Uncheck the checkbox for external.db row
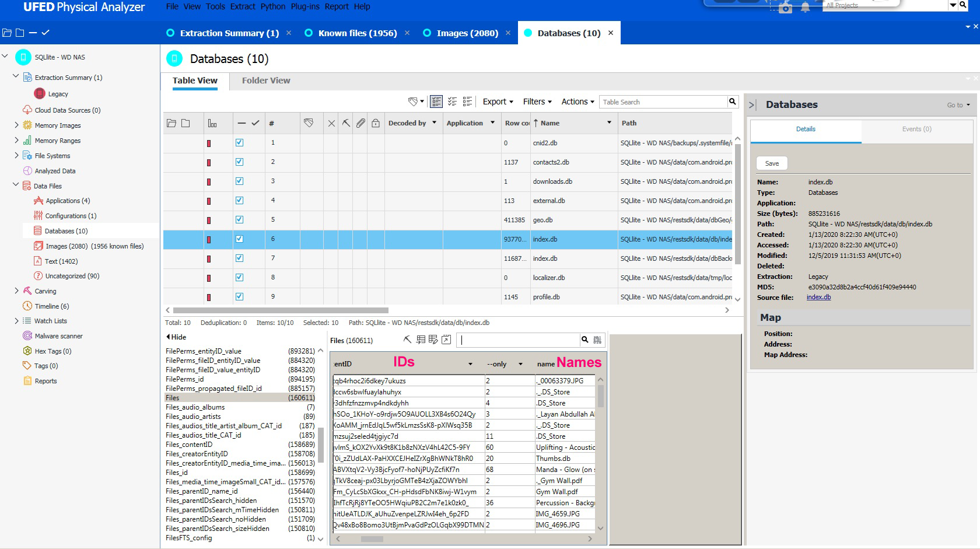This screenshot has width=980, height=549. 239,200
